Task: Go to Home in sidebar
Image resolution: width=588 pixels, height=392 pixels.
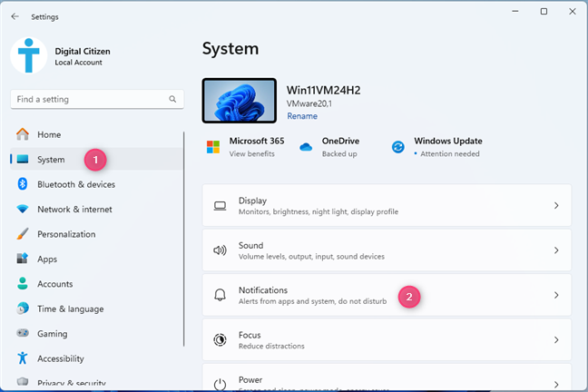Action: [49, 134]
